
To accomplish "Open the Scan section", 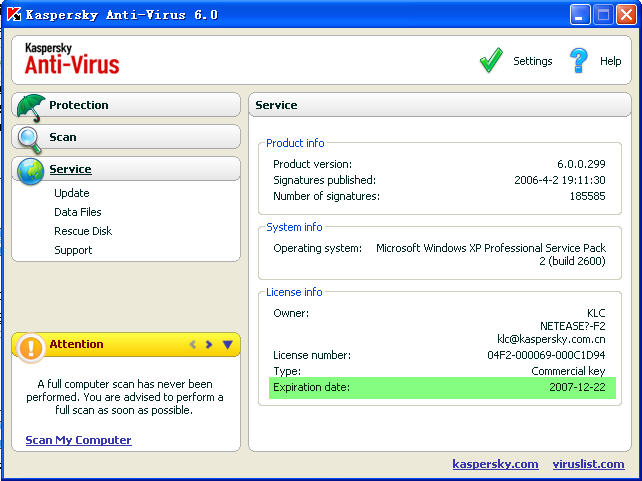I will click(x=126, y=137).
